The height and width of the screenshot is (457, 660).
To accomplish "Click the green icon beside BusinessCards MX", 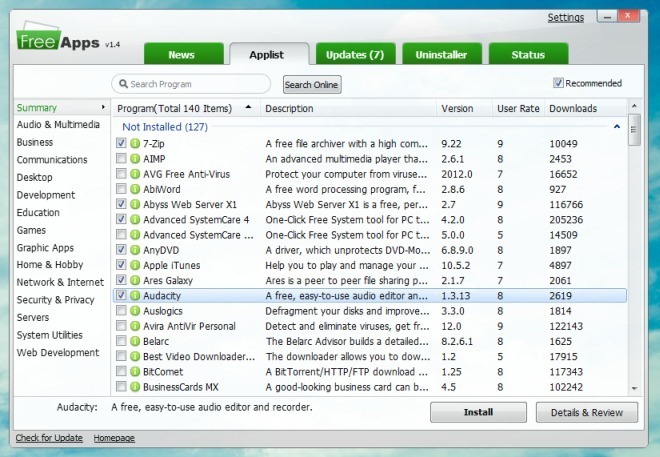I will point(135,386).
